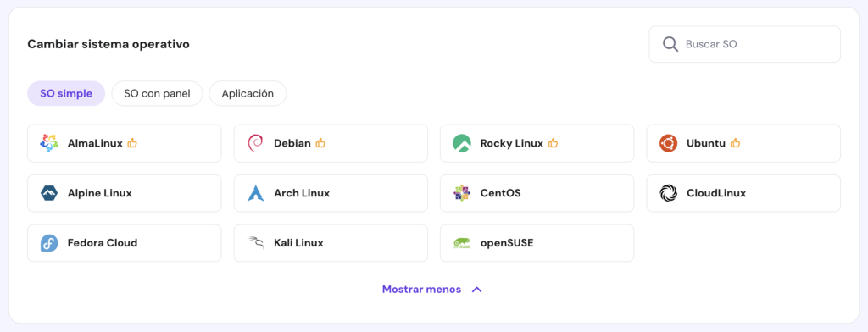The image size is (868, 332).
Task: Pick the openSUSE card
Action: pos(537,243)
